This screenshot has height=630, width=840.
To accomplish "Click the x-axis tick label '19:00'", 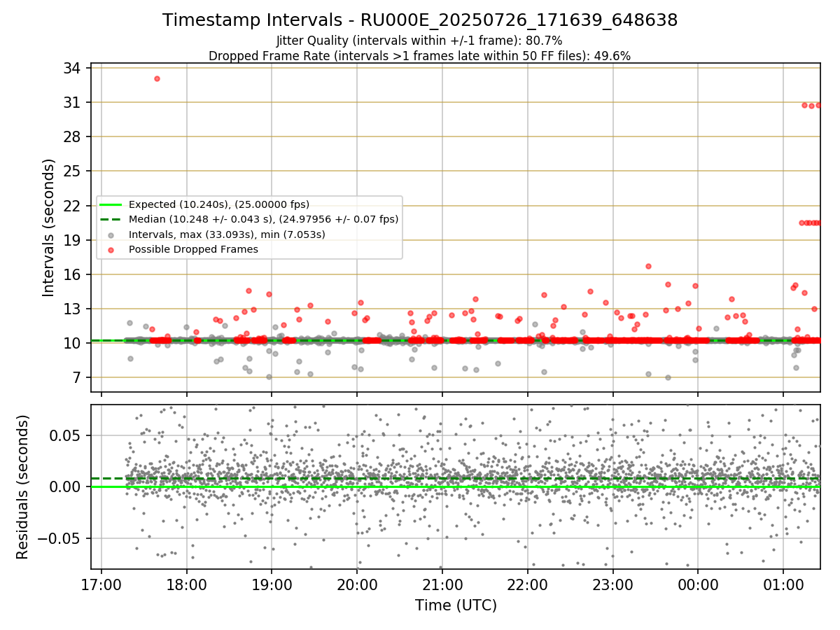I will click(x=272, y=584).
